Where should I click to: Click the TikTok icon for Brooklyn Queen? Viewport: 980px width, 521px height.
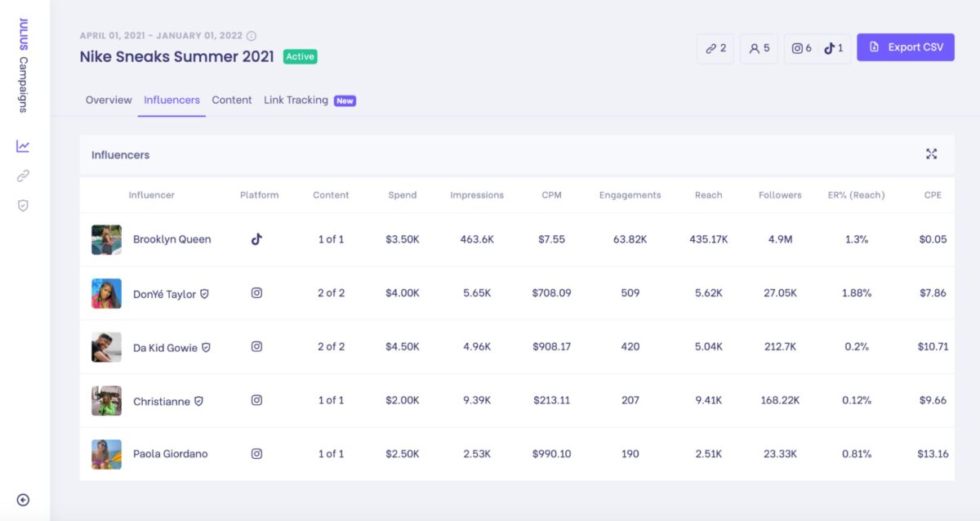pyautogui.click(x=256, y=238)
